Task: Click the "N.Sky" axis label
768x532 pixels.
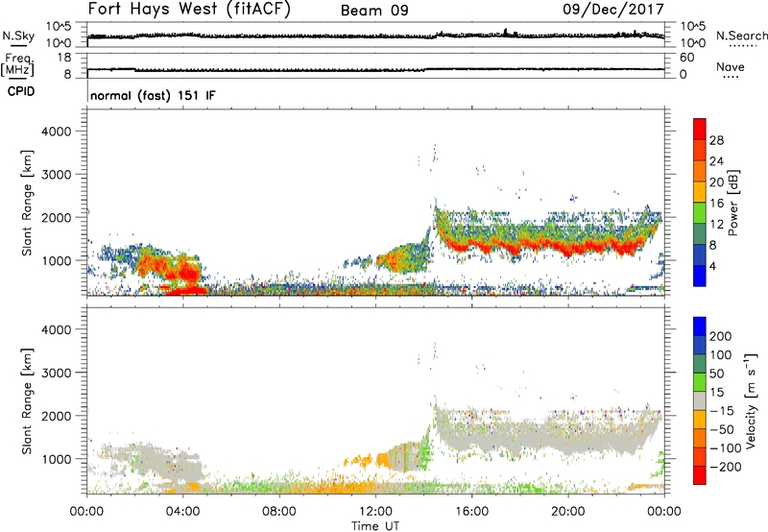Action: (18, 36)
